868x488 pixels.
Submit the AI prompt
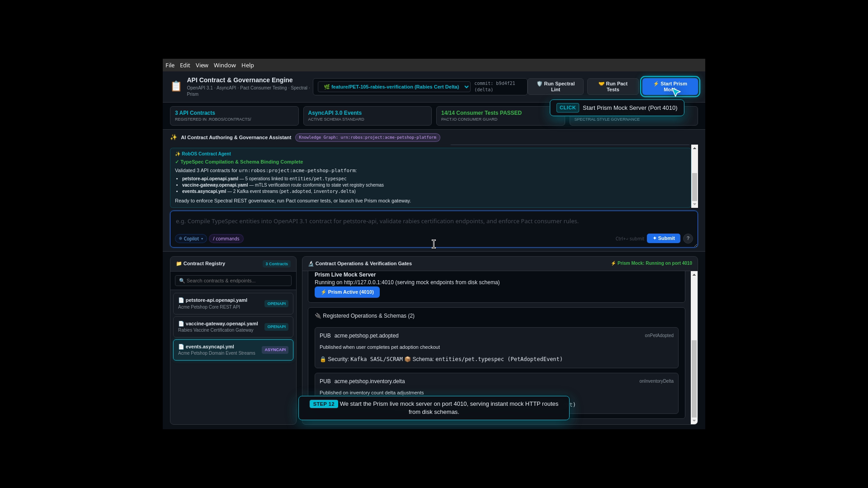pos(663,239)
